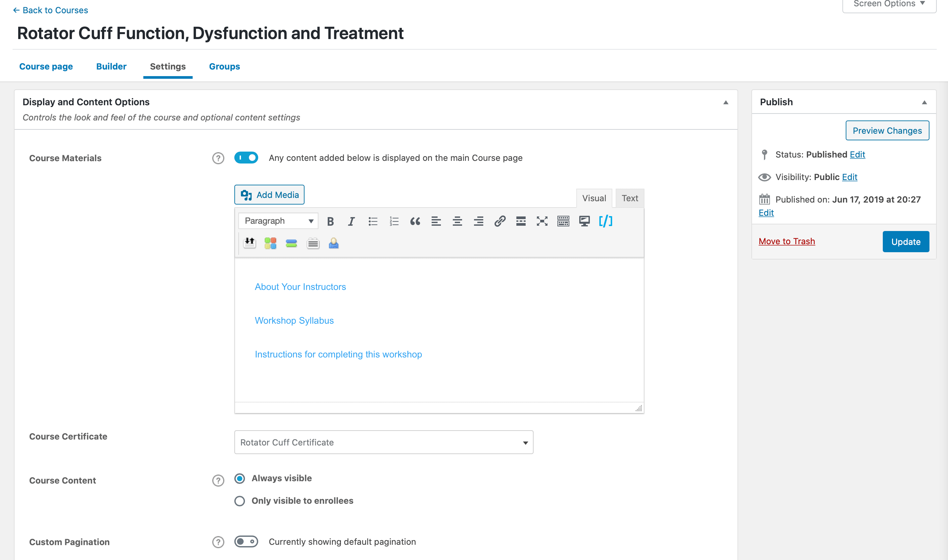The image size is (948, 560).
Task: Click the Course Materials label
Action: pos(65,158)
